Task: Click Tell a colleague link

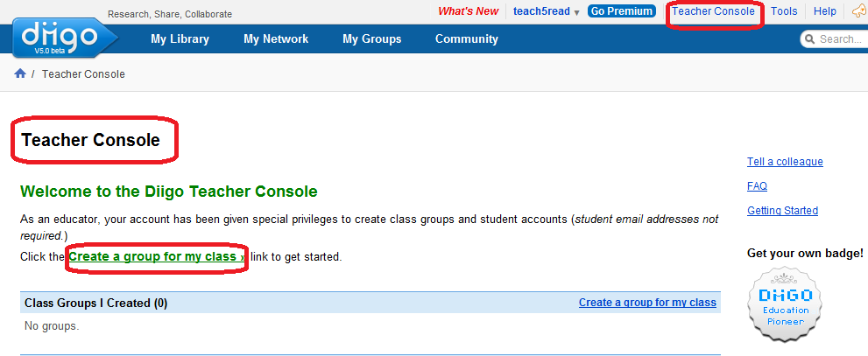Action: (785, 162)
